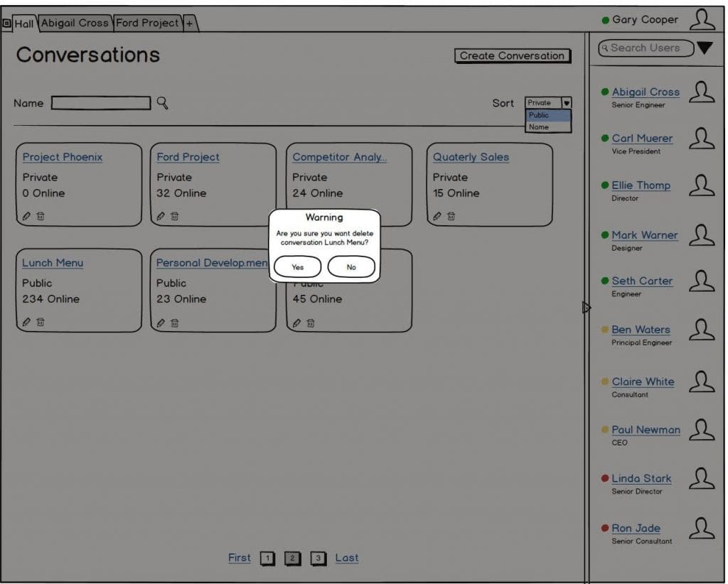Collapse the user panel with splitter arrow
The width and height of the screenshot is (728, 584).
[x=587, y=307]
